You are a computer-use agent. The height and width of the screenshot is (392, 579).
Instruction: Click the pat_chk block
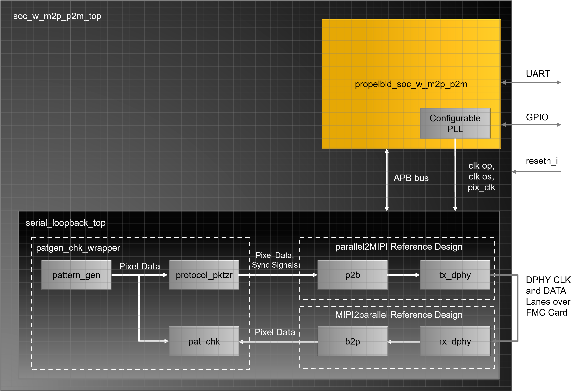point(204,341)
